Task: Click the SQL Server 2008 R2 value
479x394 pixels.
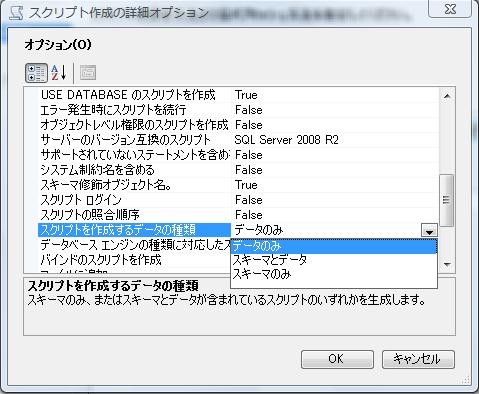Action: coord(287,140)
